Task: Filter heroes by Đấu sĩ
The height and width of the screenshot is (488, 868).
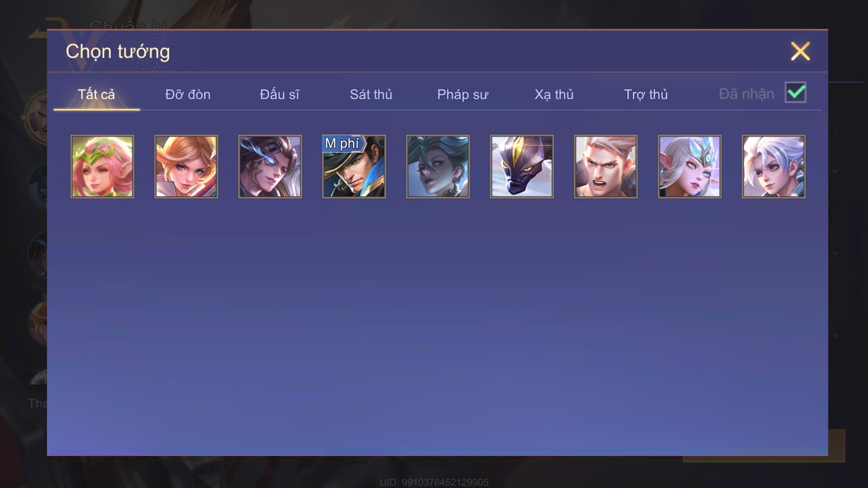Action: 280,95
